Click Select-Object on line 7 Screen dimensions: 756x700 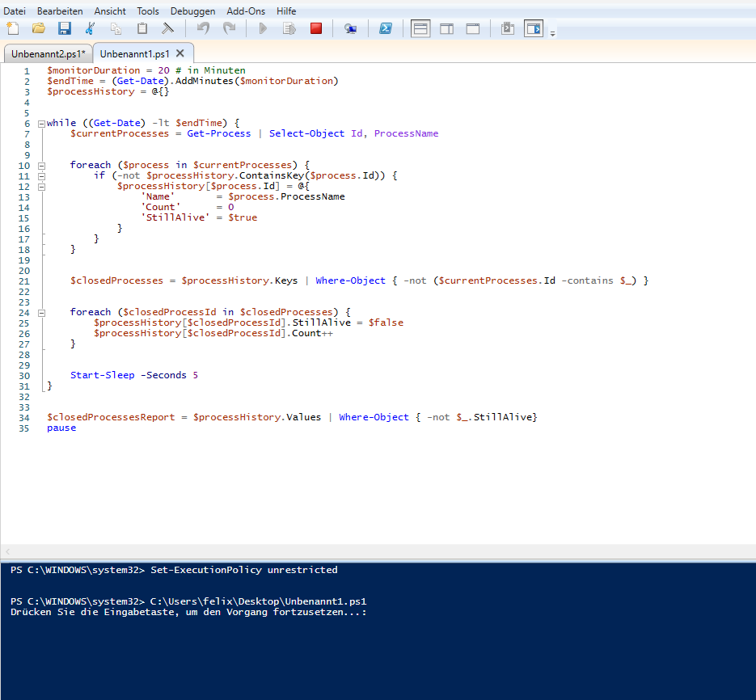pos(306,133)
